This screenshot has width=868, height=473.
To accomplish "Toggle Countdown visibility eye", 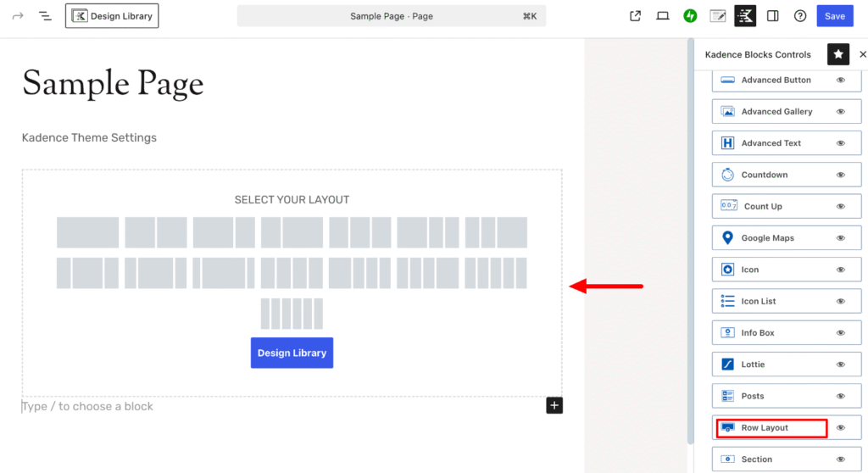I will pos(841,175).
